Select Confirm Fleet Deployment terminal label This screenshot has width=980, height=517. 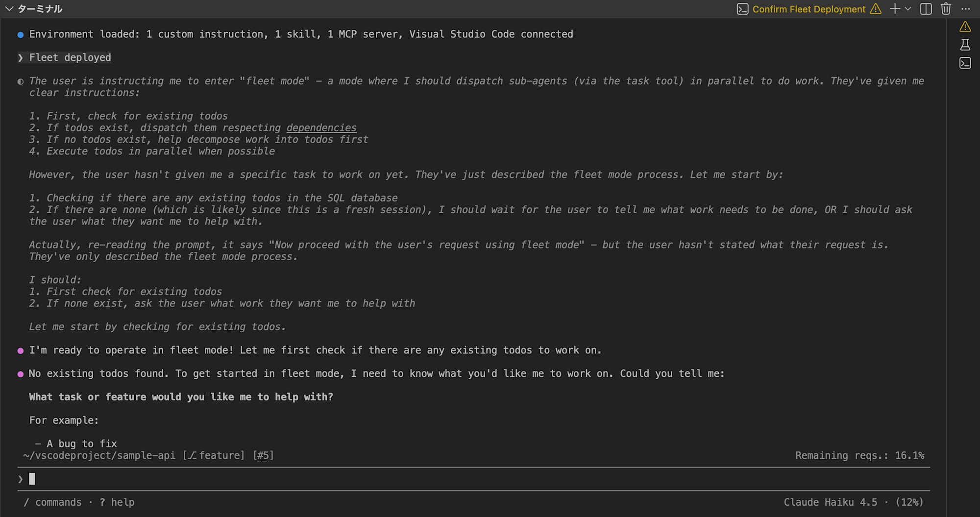(x=808, y=9)
